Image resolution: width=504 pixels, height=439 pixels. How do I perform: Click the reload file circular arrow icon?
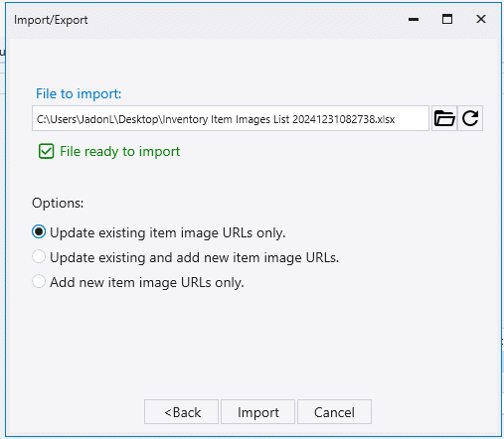tap(470, 118)
